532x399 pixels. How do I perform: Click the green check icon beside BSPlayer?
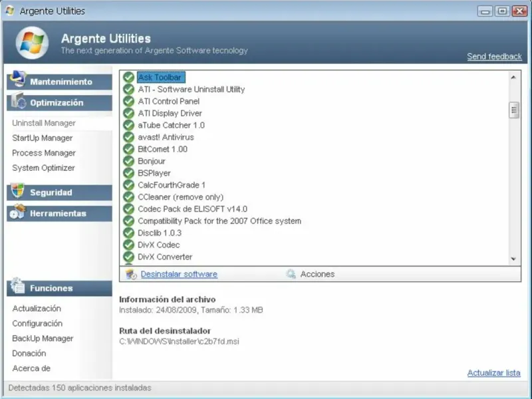coord(128,173)
